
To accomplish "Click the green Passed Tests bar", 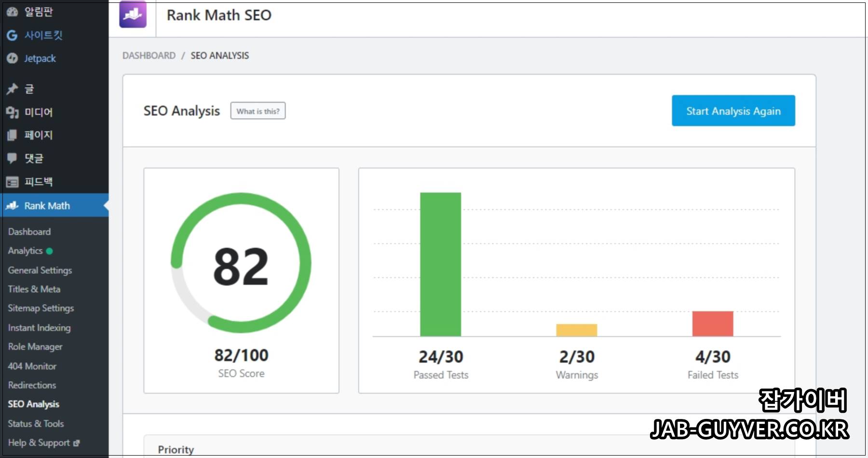I will click(440, 264).
